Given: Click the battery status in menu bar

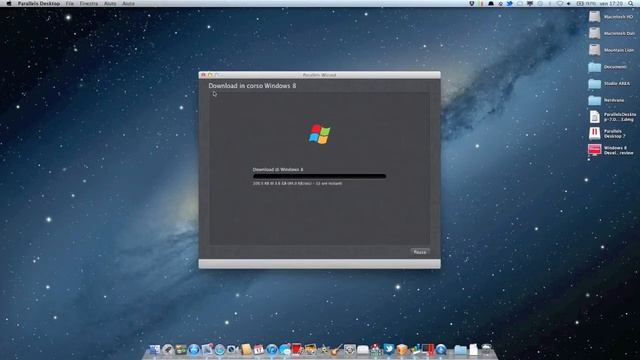Looking at the screenshot, I should coord(586,4).
